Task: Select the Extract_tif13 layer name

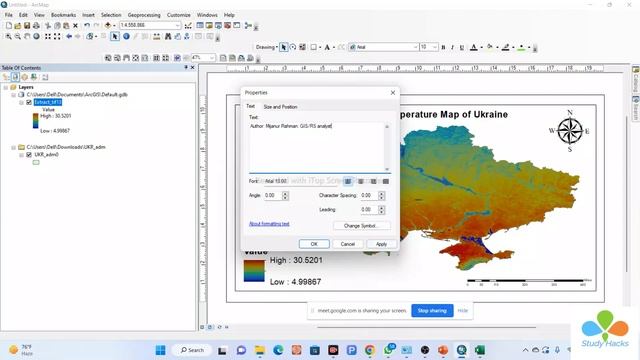Action: click(x=48, y=102)
